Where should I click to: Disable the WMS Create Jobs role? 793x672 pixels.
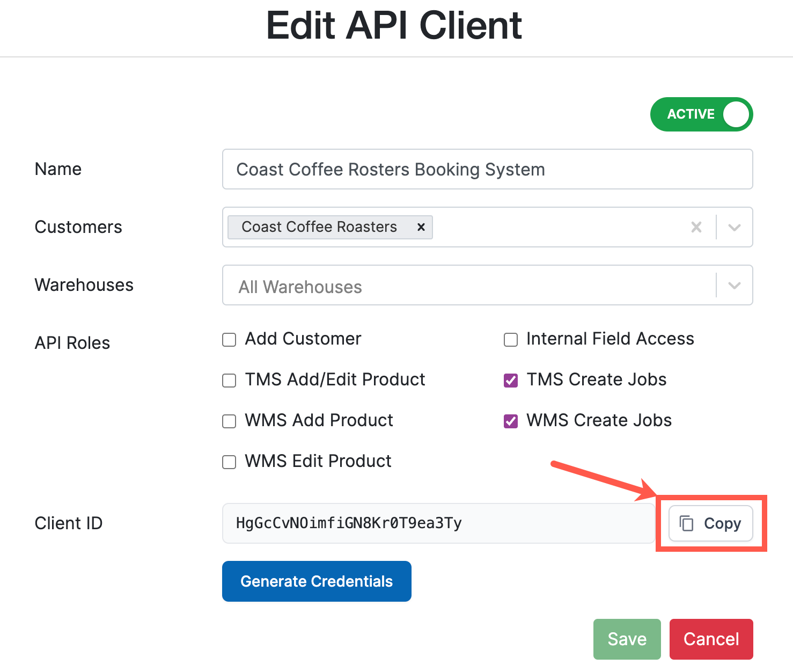[511, 421]
